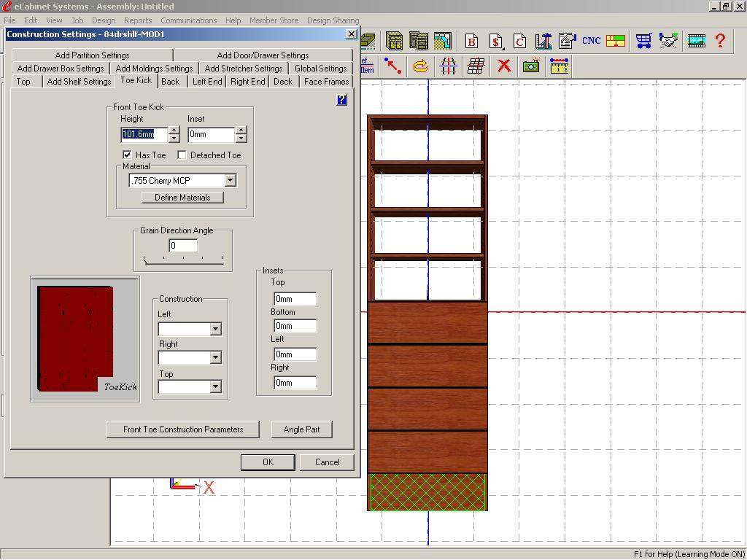Image resolution: width=747 pixels, height=560 pixels.
Task: Click the Angle Part button
Action: tap(301, 429)
